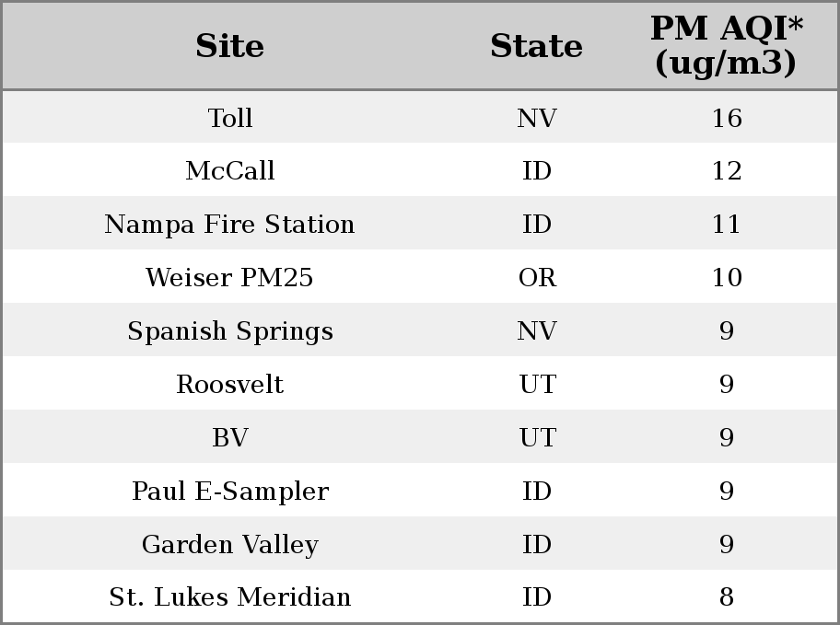The width and height of the screenshot is (840, 625).
Task: Click the BV site name
Action: pyautogui.click(x=230, y=437)
